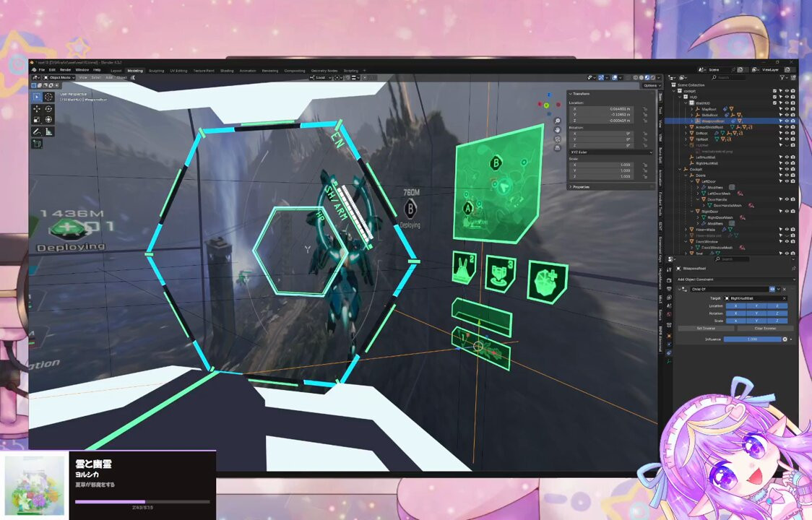Open the Object Constraints properties tab
This screenshot has height=520, width=812.
[x=669, y=352]
